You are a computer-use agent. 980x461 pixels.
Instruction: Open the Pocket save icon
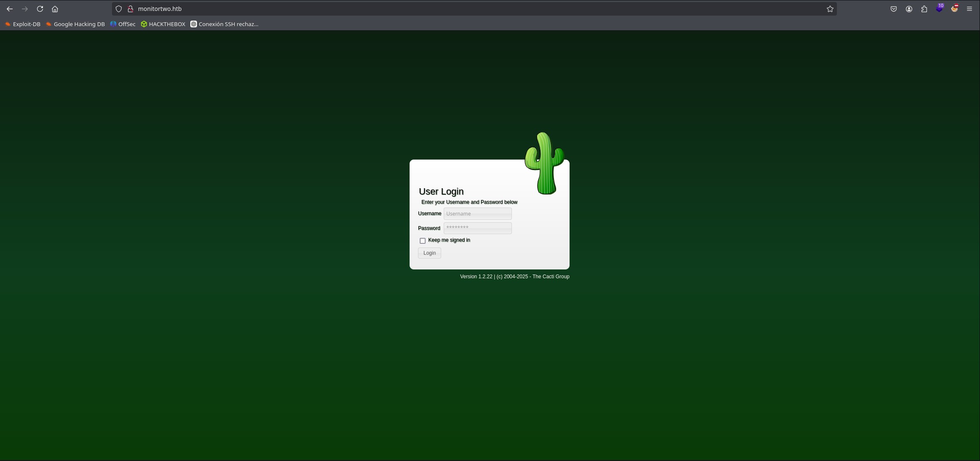click(894, 9)
